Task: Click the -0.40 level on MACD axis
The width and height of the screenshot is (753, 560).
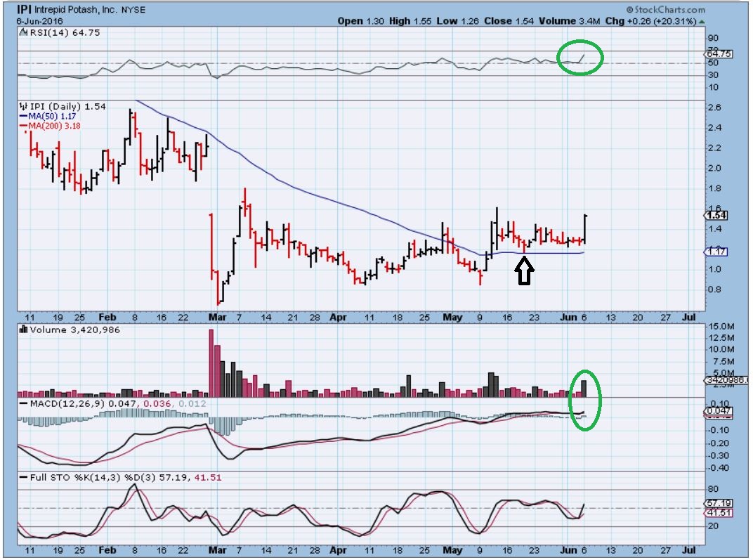Action: pyautogui.click(x=719, y=468)
